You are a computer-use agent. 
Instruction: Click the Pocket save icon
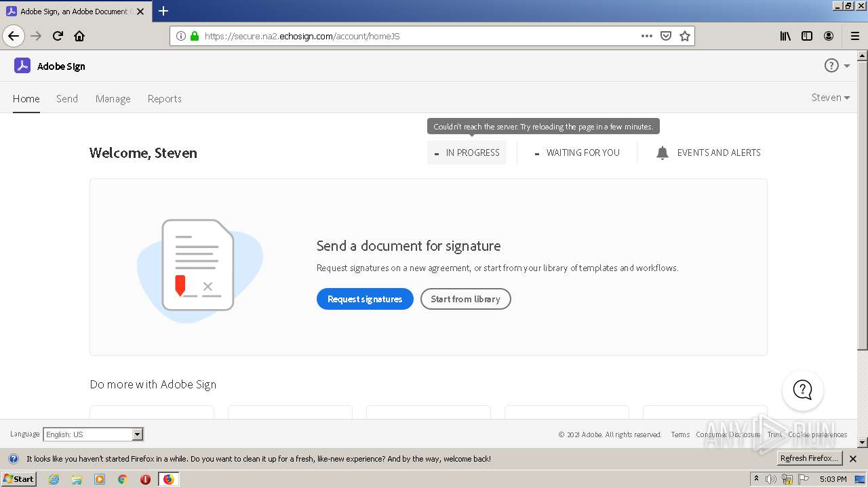tap(666, 36)
